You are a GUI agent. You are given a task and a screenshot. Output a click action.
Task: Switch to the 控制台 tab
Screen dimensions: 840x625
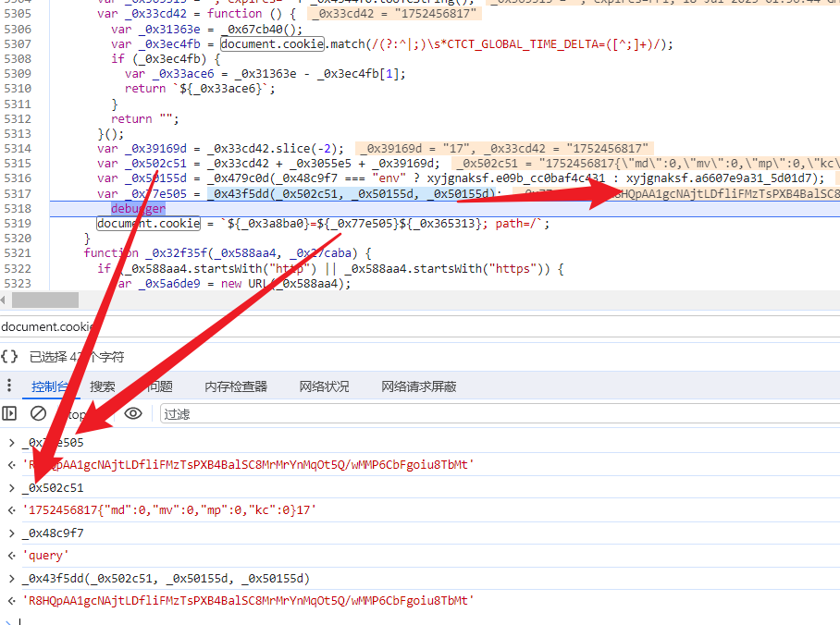coord(50,386)
